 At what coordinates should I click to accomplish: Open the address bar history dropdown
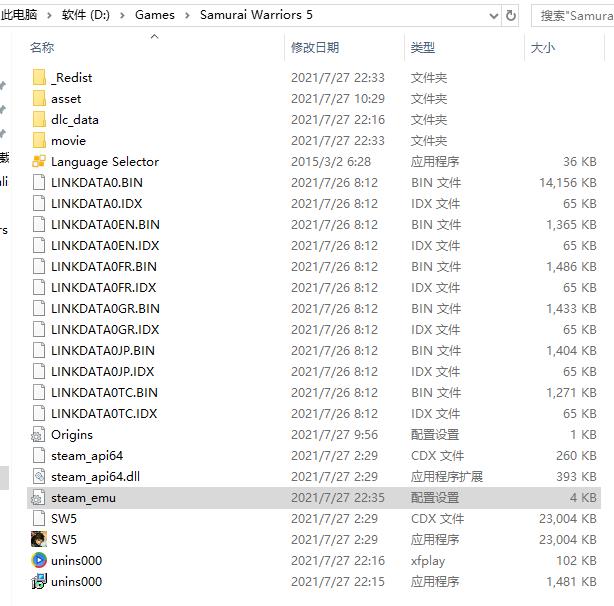tap(494, 16)
